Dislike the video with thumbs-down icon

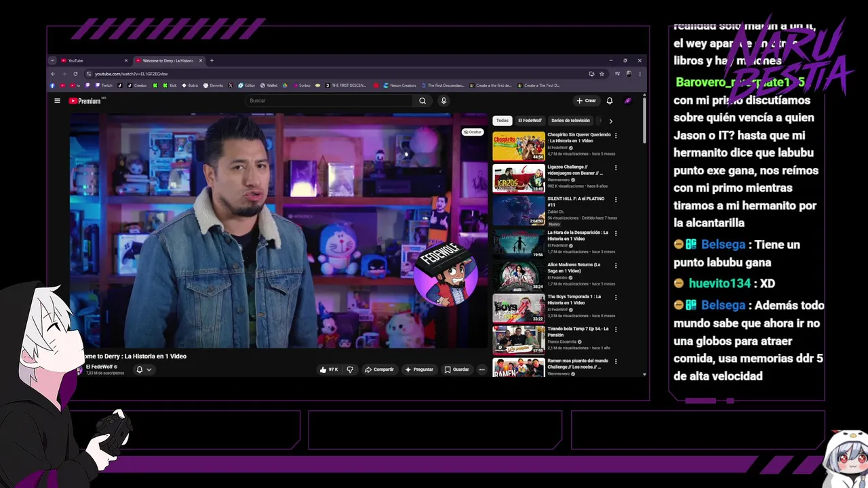(350, 369)
